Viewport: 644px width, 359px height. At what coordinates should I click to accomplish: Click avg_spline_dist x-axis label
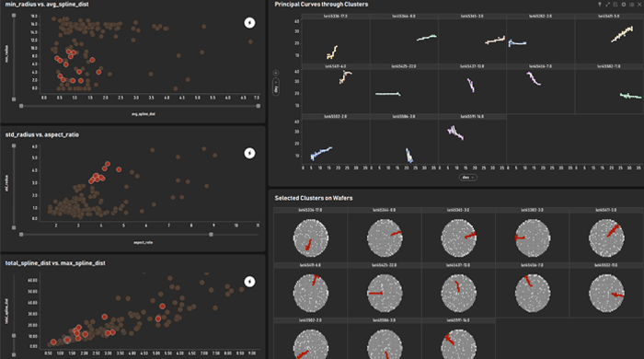point(144,114)
